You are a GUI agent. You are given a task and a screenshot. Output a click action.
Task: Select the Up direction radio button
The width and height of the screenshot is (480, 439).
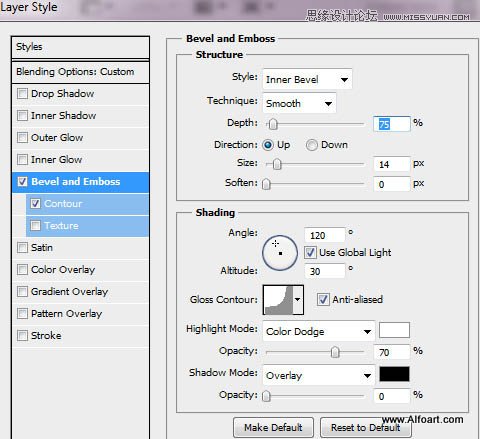268,145
